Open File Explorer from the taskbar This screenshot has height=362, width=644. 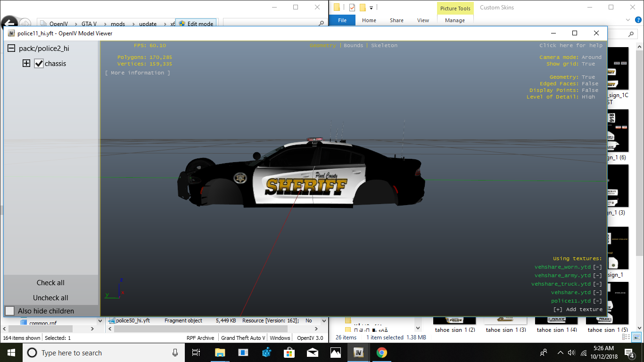[220, 353]
